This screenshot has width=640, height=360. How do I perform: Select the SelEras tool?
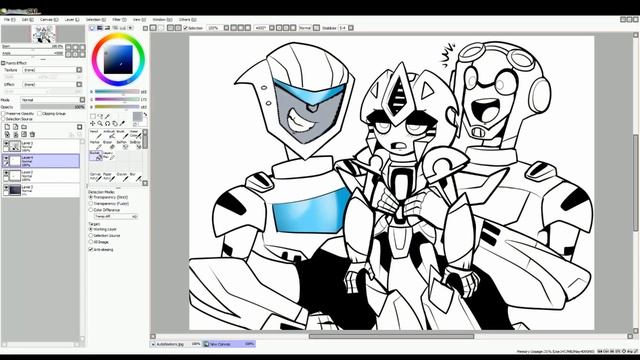135,145
